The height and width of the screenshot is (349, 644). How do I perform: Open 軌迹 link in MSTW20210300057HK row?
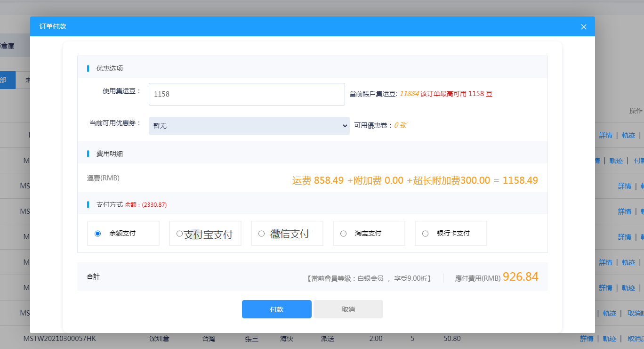[x=609, y=339]
